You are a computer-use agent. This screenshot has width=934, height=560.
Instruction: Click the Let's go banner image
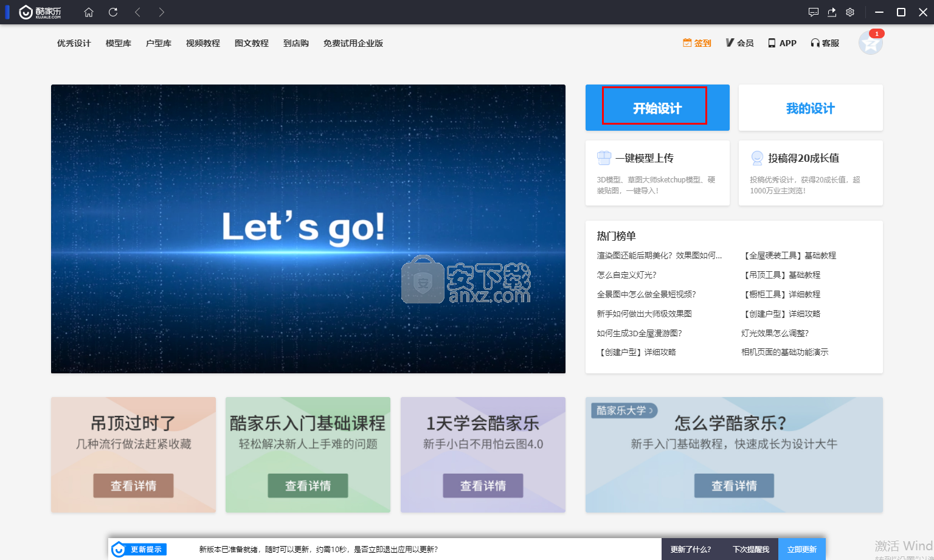click(x=308, y=229)
